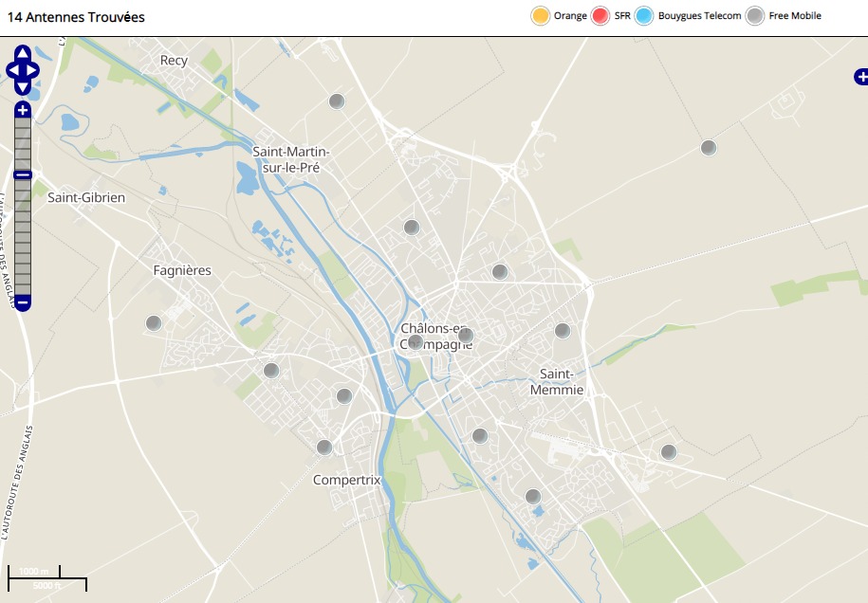
Task: Pan the map down with the arrow
Action: 23,87
